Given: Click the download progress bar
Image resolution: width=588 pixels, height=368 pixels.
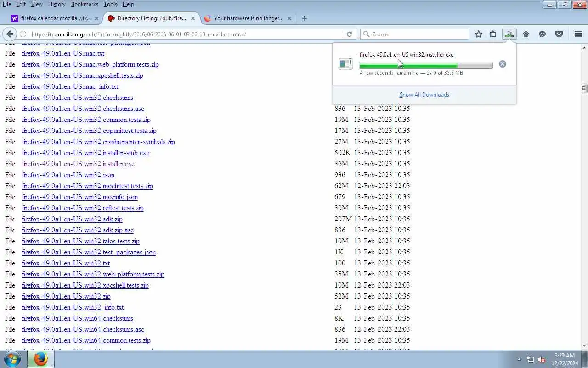Looking at the screenshot, I should pos(426,65).
